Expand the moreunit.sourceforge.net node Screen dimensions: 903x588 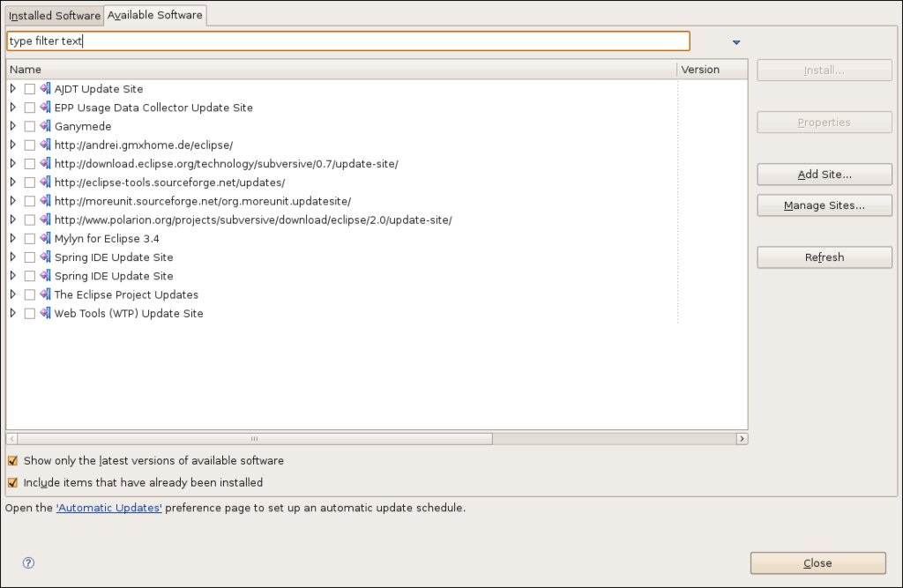pyautogui.click(x=13, y=201)
